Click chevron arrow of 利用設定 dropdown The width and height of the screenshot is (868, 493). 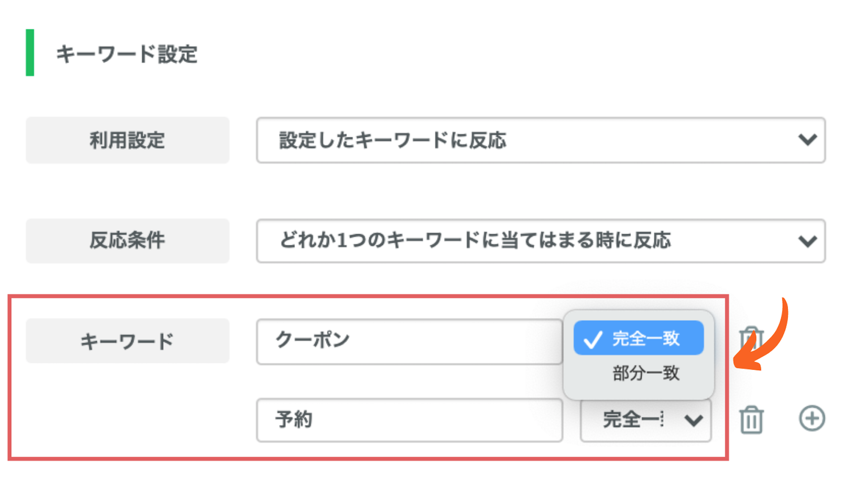pyautogui.click(x=807, y=140)
